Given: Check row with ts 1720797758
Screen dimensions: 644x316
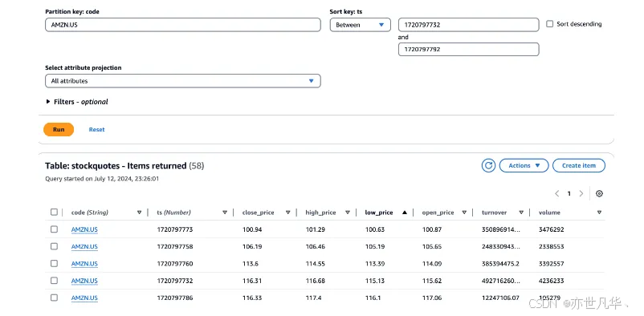Looking at the screenshot, I should click(55, 246).
